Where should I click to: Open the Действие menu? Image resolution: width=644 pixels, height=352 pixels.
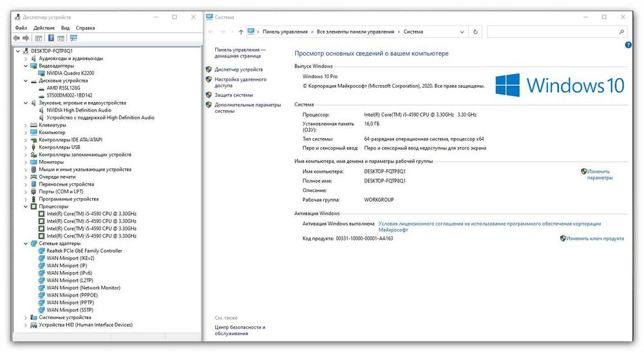[x=44, y=28]
